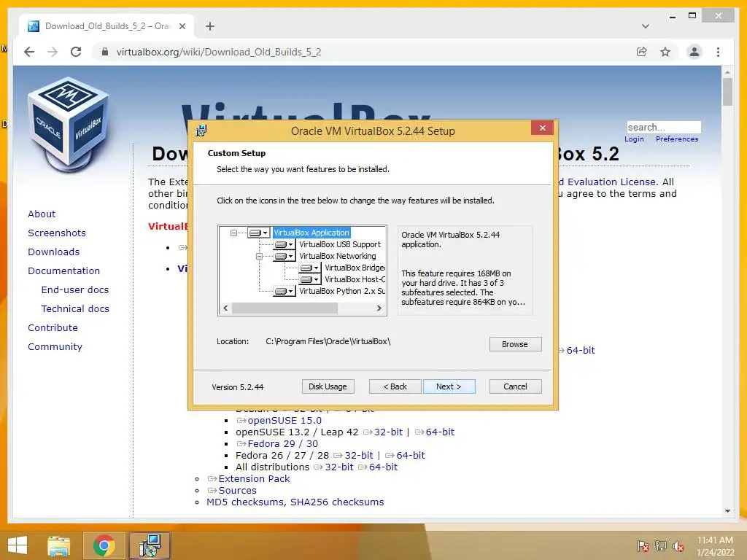This screenshot has height=560, width=747.
Task: Select the Download_Old_Builds_5_2 browser tab
Action: point(107,26)
